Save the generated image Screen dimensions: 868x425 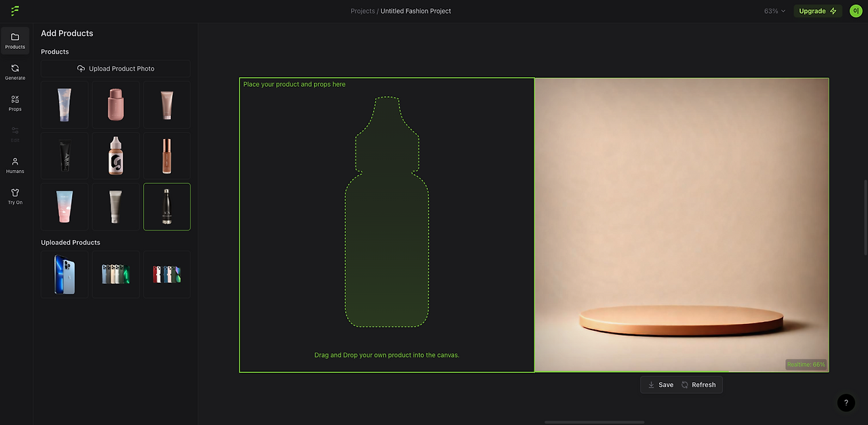(660, 385)
